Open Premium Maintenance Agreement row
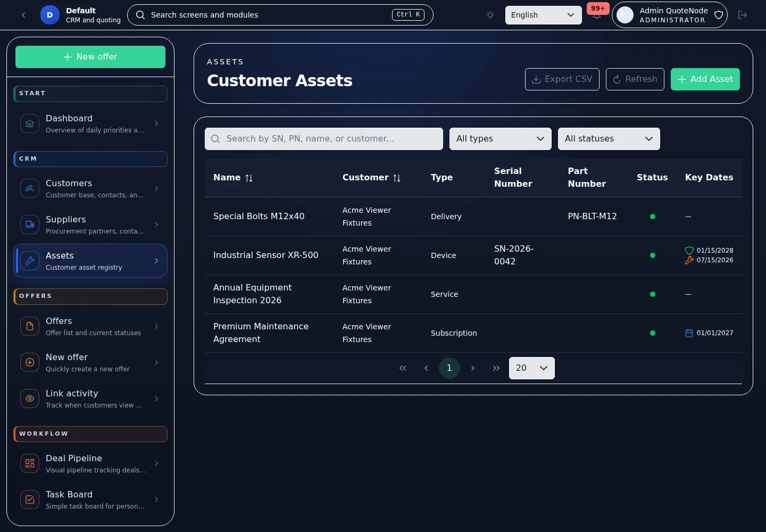Image resolution: width=766 pixels, height=532 pixels. tap(473, 333)
